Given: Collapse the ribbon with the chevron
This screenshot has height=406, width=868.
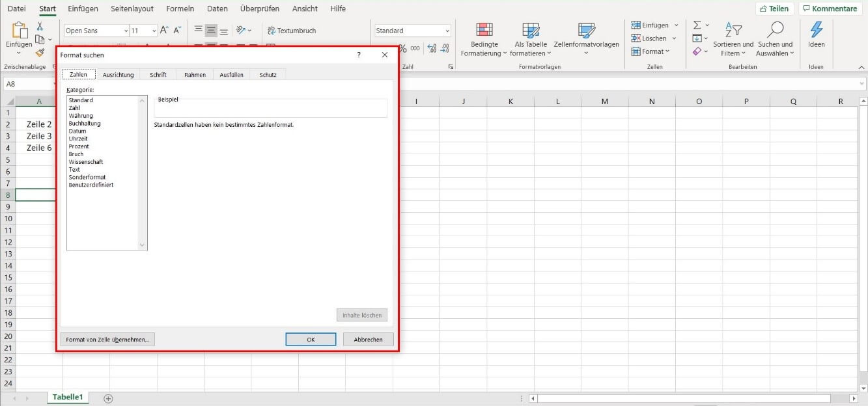Looking at the screenshot, I should 861,67.
